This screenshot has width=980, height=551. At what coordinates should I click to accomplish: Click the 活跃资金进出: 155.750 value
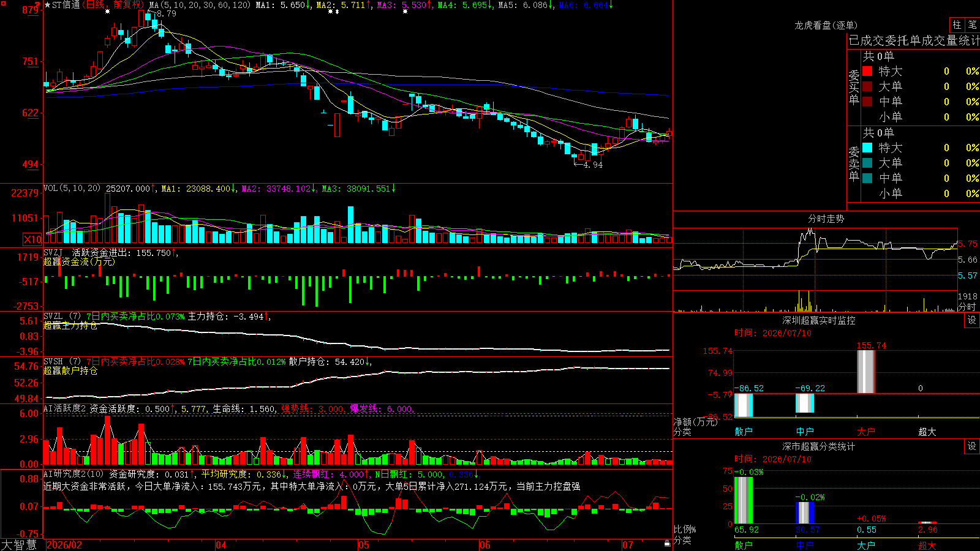click(124, 252)
